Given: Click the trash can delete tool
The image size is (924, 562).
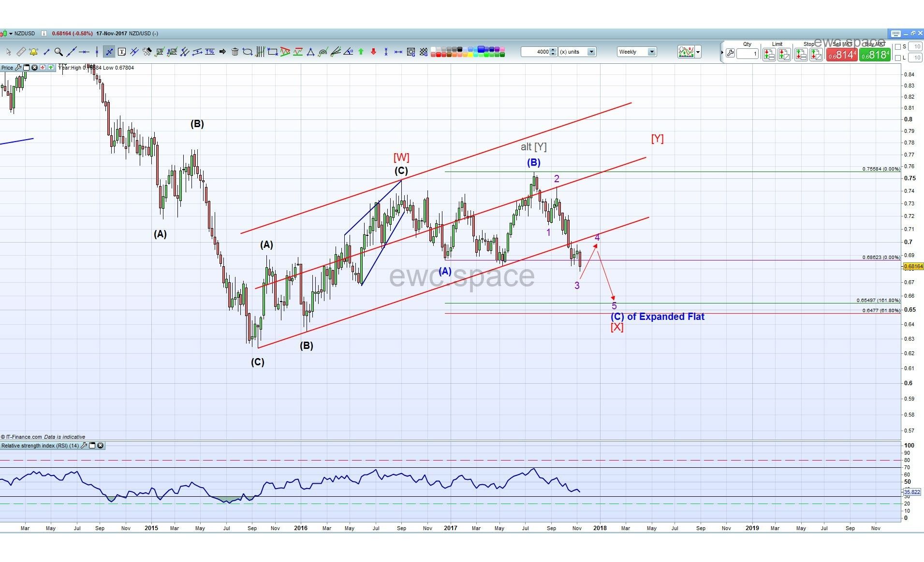Looking at the screenshot, I should point(235,52).
